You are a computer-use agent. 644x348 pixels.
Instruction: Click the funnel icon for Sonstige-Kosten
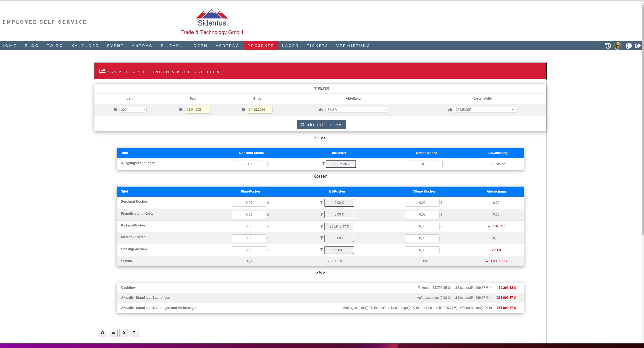[x=321, y=250]
